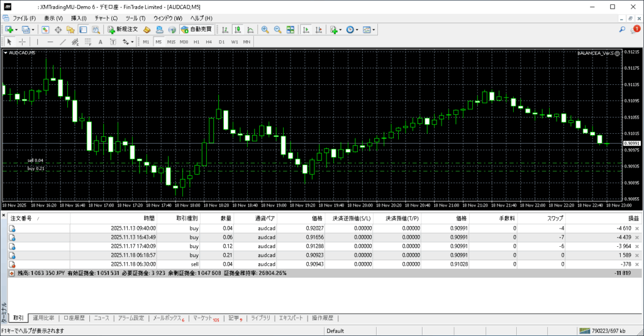Switch to the 口座履歴 tab
Screen dimensions: 644x336
(x=74, y=318)
